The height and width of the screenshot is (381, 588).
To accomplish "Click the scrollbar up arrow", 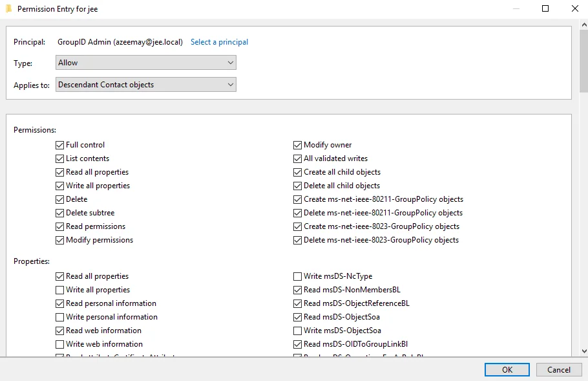I will pyautogui.click(x=584, y=25).
